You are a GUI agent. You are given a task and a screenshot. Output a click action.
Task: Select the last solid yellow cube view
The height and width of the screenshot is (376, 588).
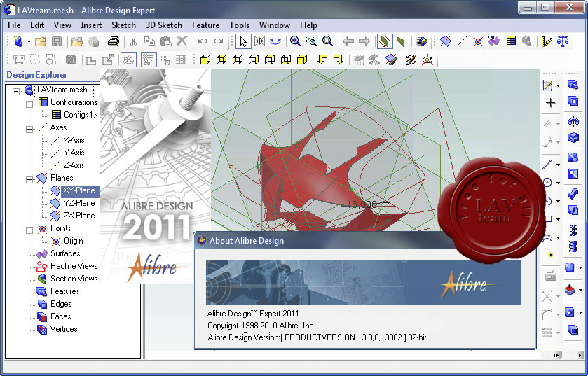tap(302, 60)
